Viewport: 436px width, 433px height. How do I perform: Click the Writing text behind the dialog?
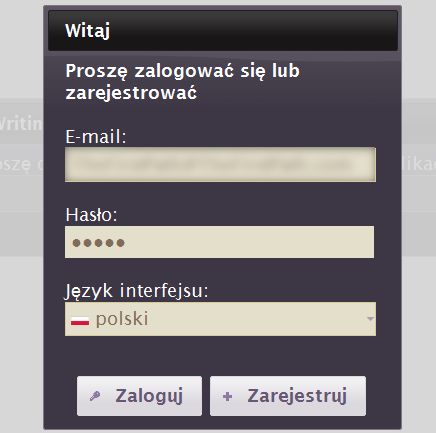pyautogui.click(x=21, y=124)
